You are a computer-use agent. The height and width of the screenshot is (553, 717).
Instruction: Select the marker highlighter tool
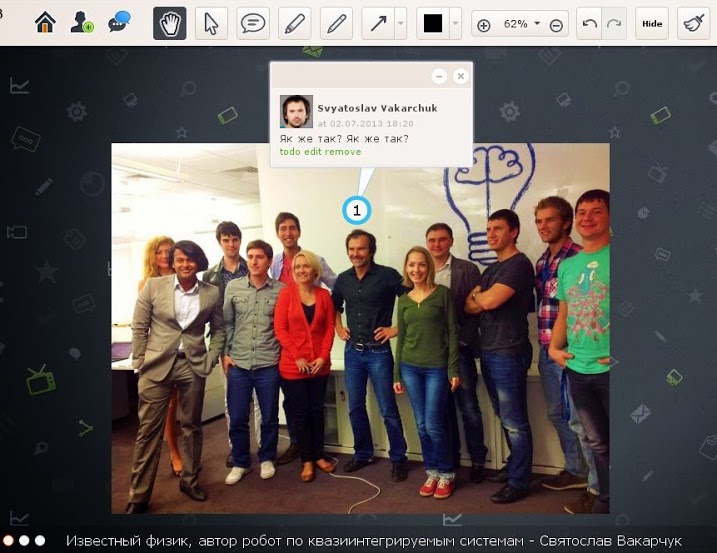[294, 23]
